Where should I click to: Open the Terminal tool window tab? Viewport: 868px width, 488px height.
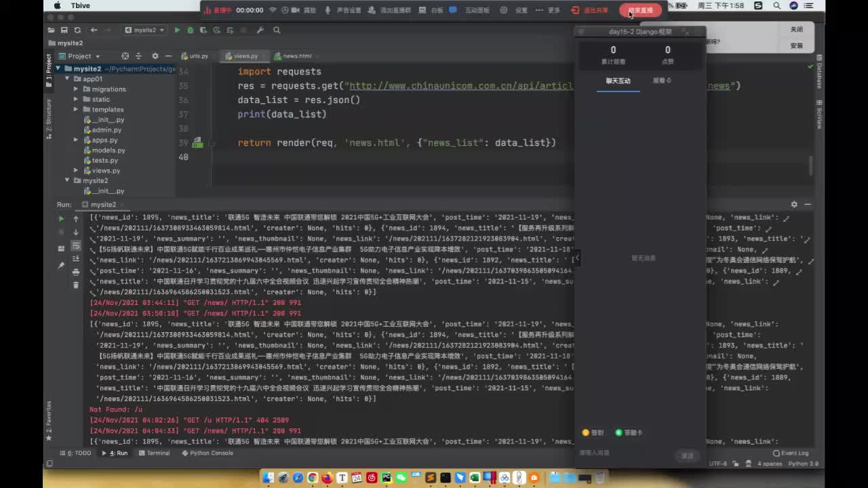(x=155, y=453)
